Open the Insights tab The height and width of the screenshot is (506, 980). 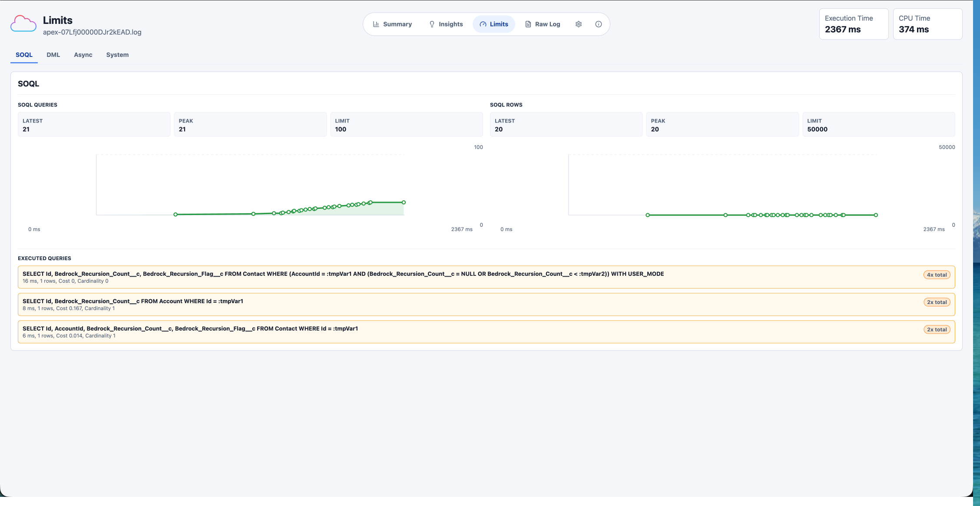click(x=446, y=24)
